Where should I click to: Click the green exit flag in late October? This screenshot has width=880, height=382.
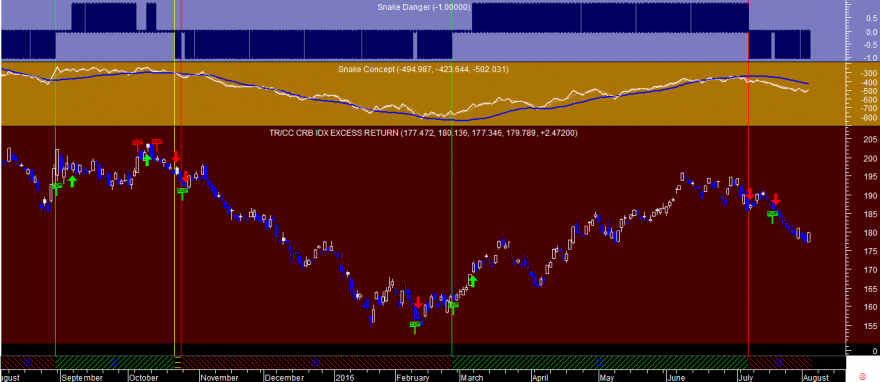tap(182, 192)
